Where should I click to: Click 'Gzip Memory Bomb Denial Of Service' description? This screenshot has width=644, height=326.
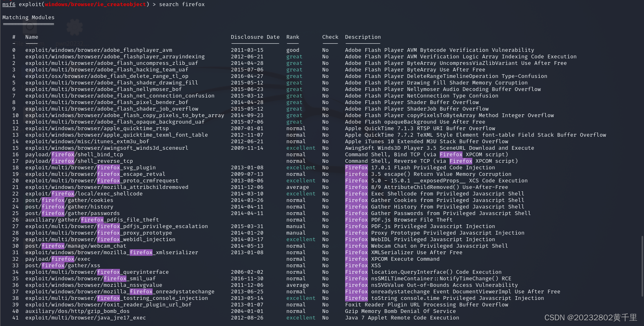point(401,311)
